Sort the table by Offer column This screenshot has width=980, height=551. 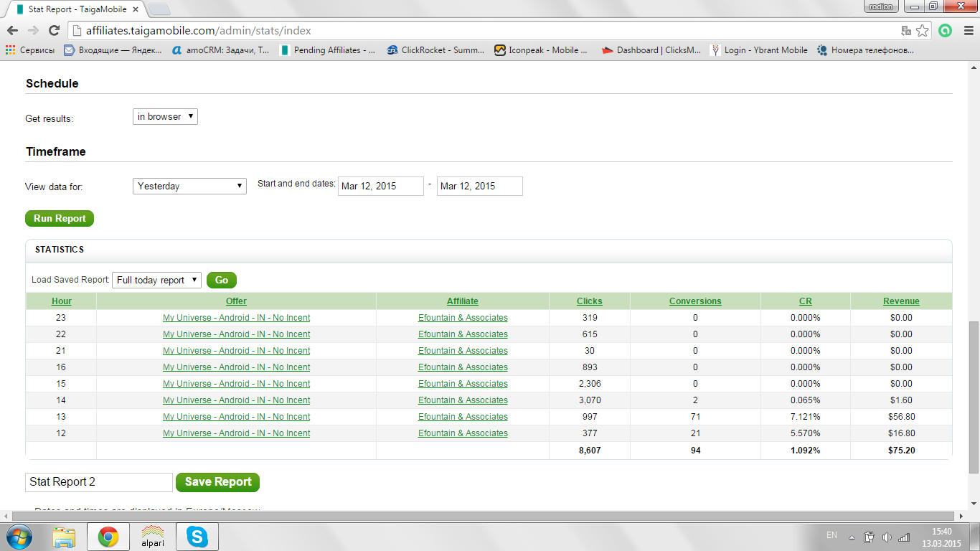[x=236, y=301]
